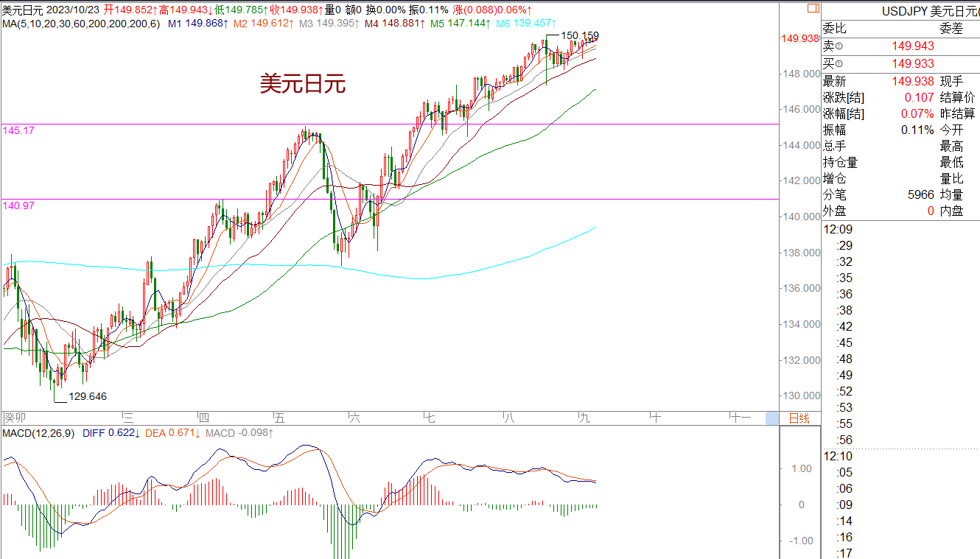Click the 140.97 horizontal line label
Viewport: 980px width, 559px height.
pos(18,205)
